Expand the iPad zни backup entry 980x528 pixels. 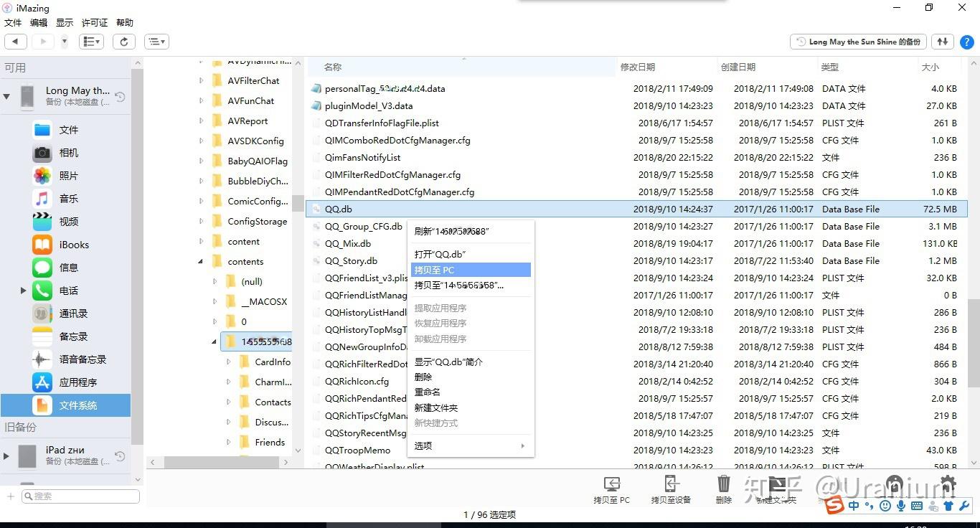[x=6, y=456]
